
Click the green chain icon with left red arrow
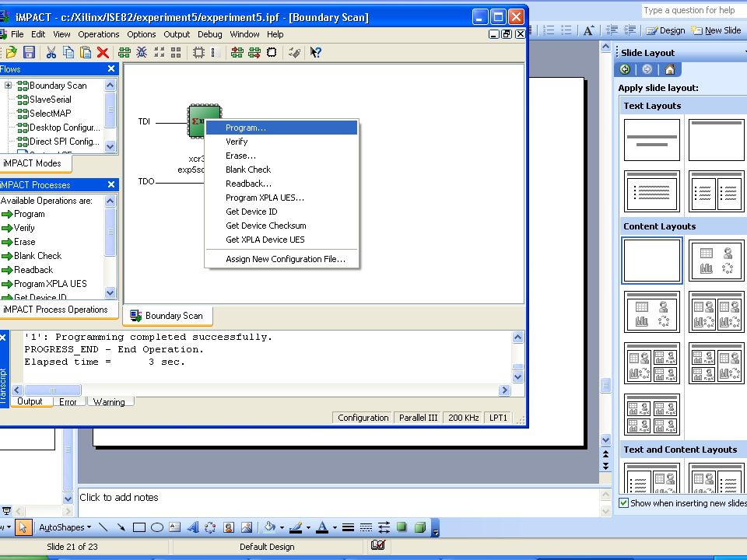(237, 52)
